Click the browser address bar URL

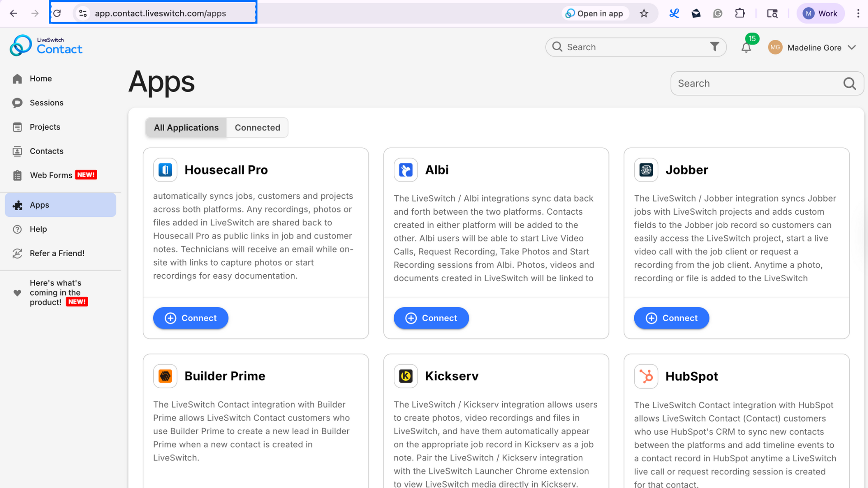click(x=160, y=14)
